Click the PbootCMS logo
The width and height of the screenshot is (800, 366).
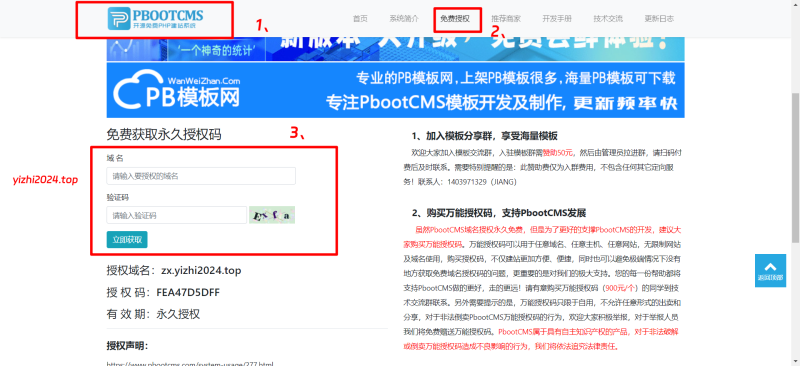coord(156,18)
